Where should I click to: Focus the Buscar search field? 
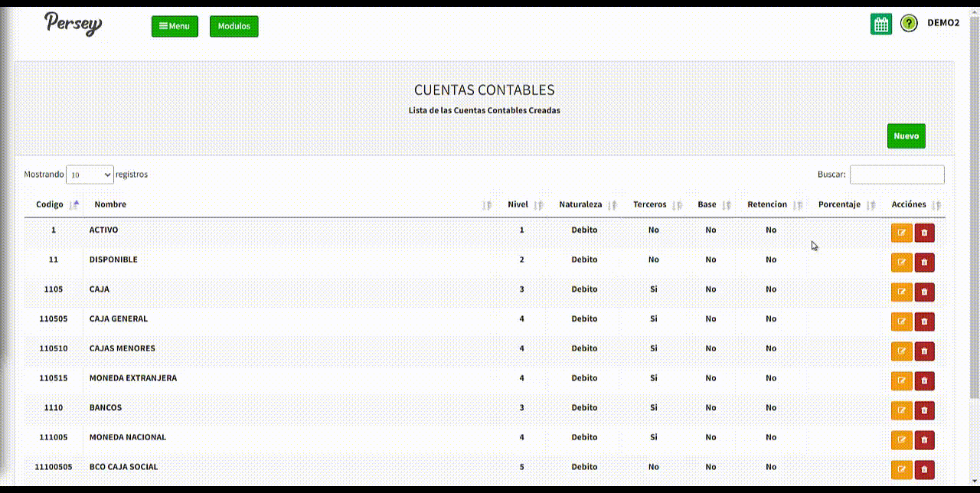pos(897,175)
